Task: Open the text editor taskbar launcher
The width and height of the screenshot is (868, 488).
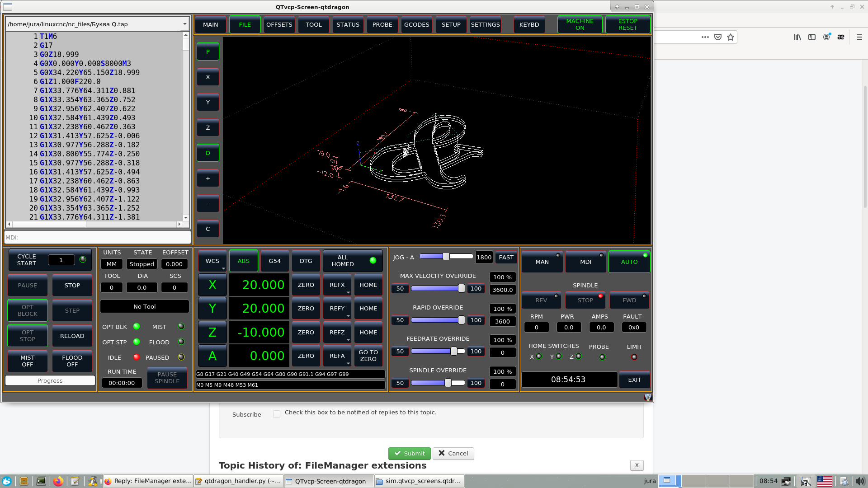Action: [x=75, y=481]
